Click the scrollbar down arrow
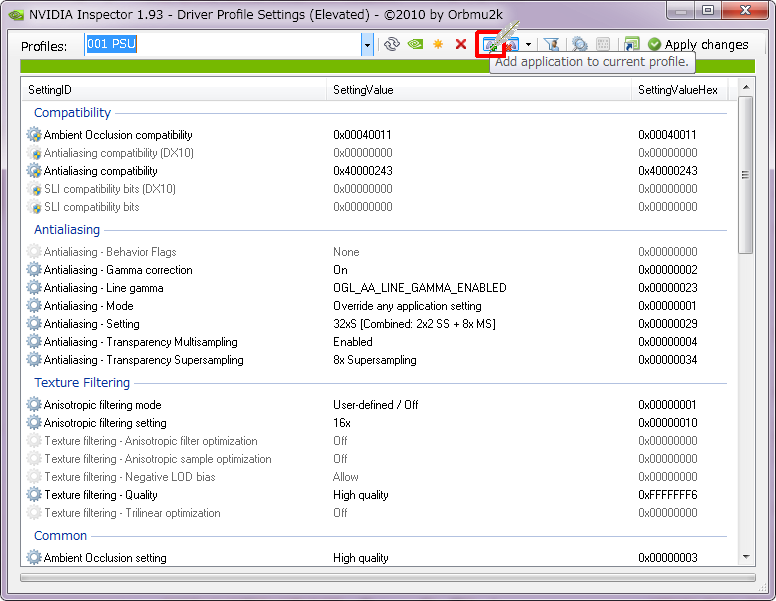This screenshot has height=601, width=776. coord(746,557)
